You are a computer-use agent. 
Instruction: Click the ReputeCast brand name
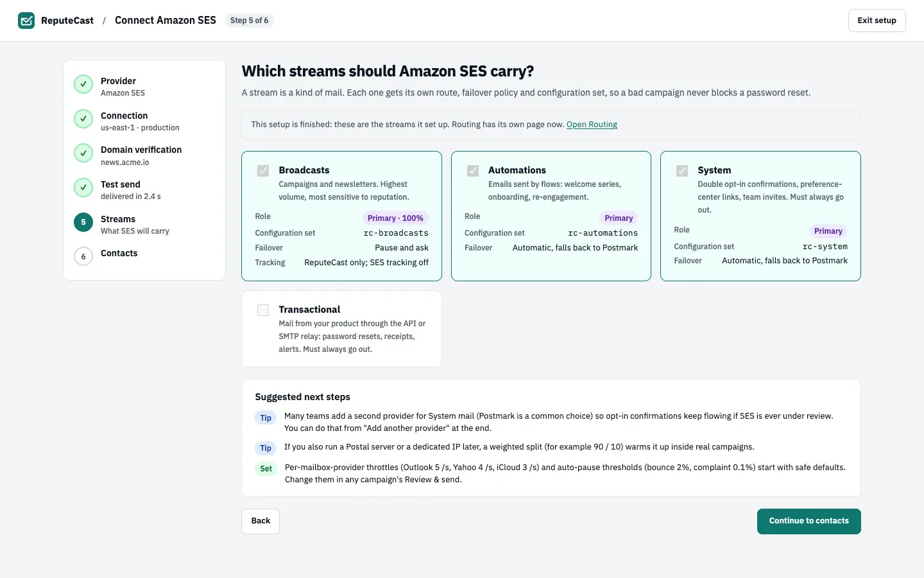click(x=67, y=21)
